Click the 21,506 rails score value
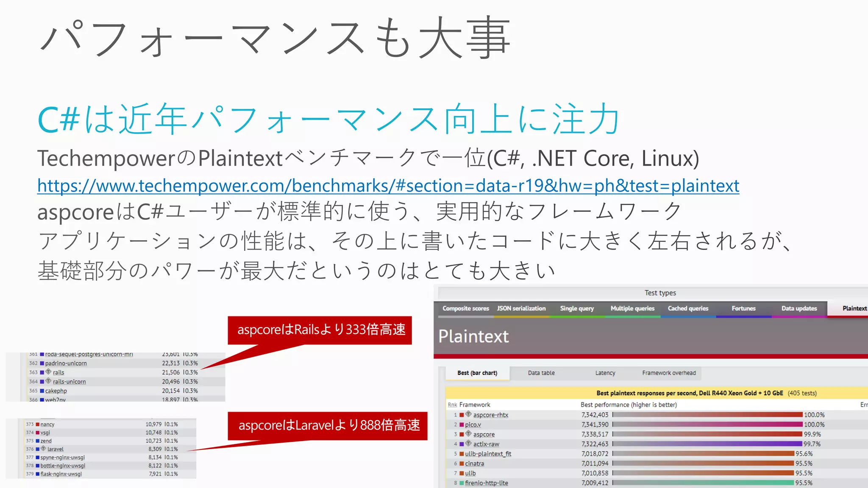Screen dimensions: 868x488 point(171,372)
